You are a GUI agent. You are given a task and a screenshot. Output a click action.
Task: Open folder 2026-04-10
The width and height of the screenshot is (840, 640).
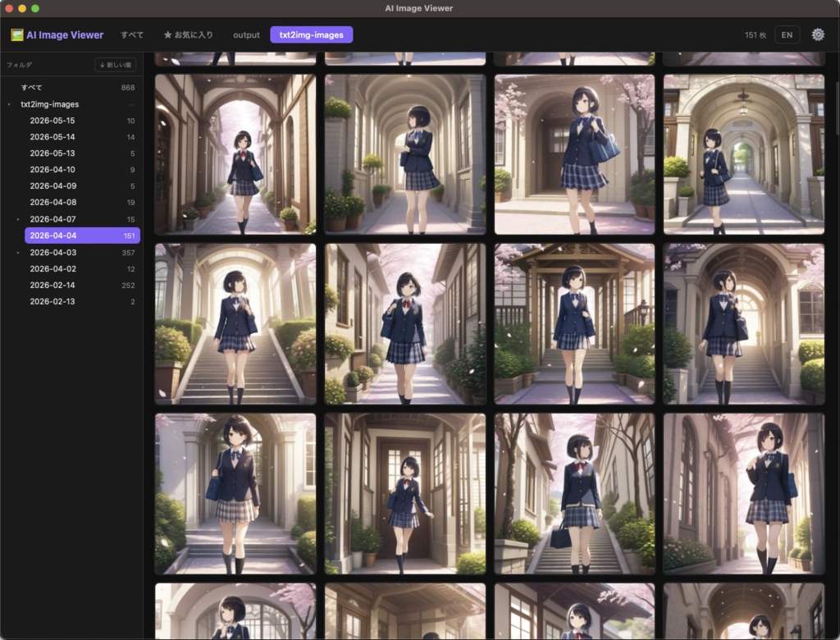(82, 169)
